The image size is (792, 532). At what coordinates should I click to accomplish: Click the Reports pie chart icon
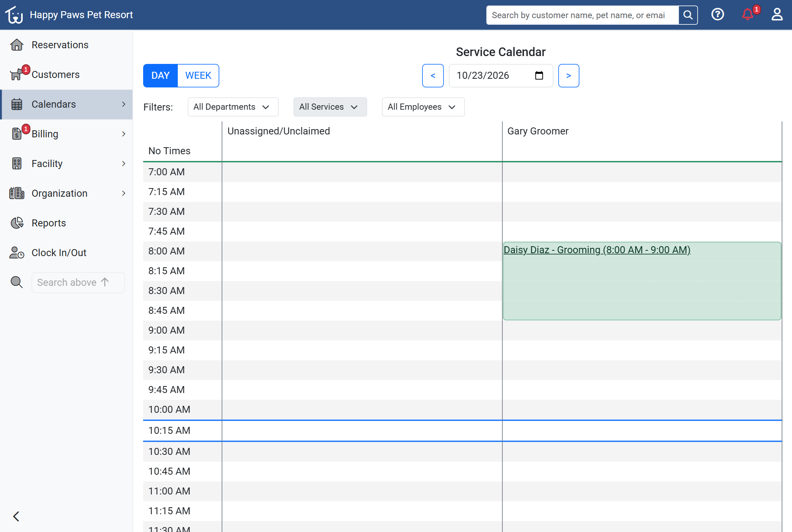17,223
